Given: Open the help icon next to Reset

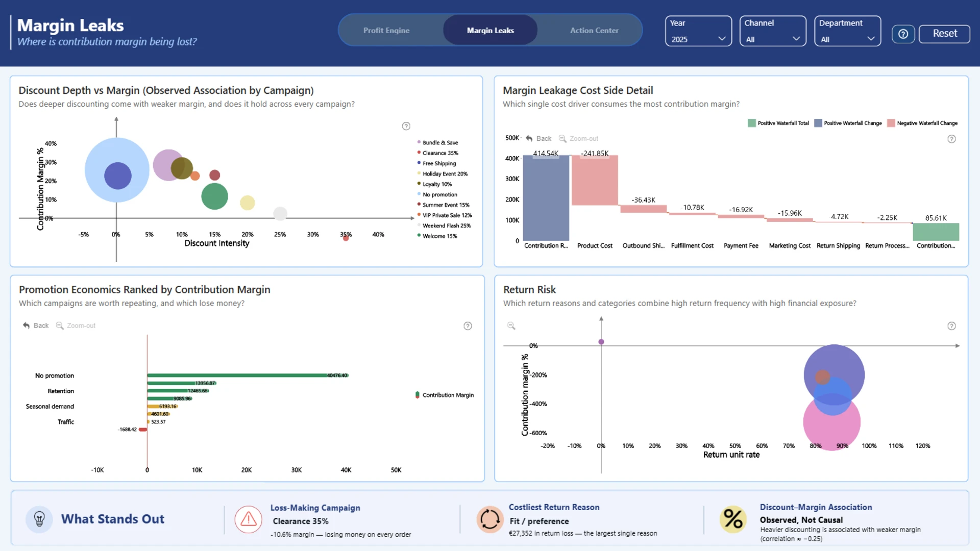Looking at the screenshot, I should click(903, 34).
